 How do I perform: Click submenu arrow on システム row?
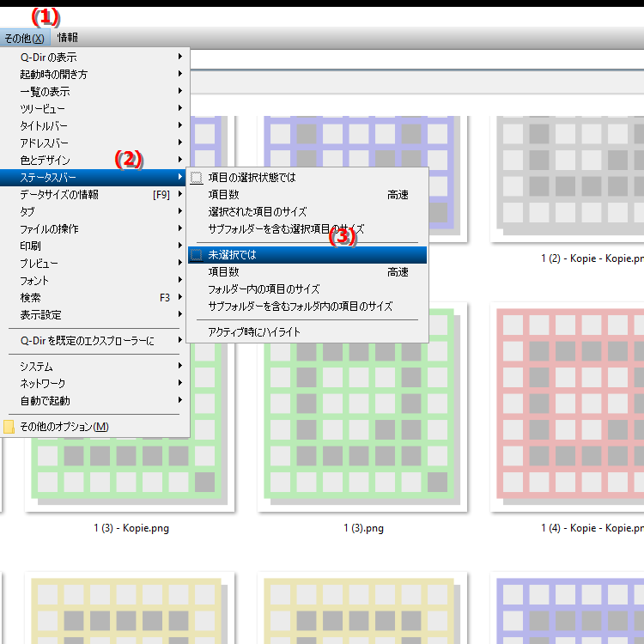click(180, 366)
